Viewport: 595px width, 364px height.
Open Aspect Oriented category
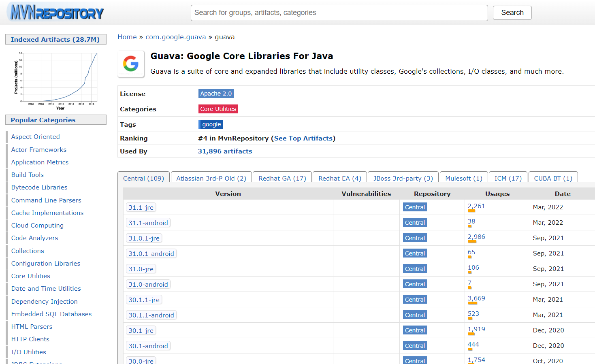pos(36,137)
